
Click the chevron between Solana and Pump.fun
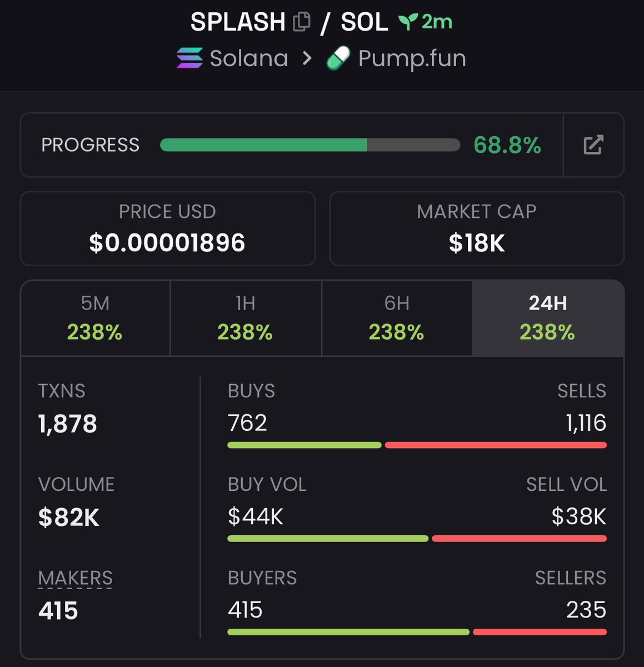(307, 58)
